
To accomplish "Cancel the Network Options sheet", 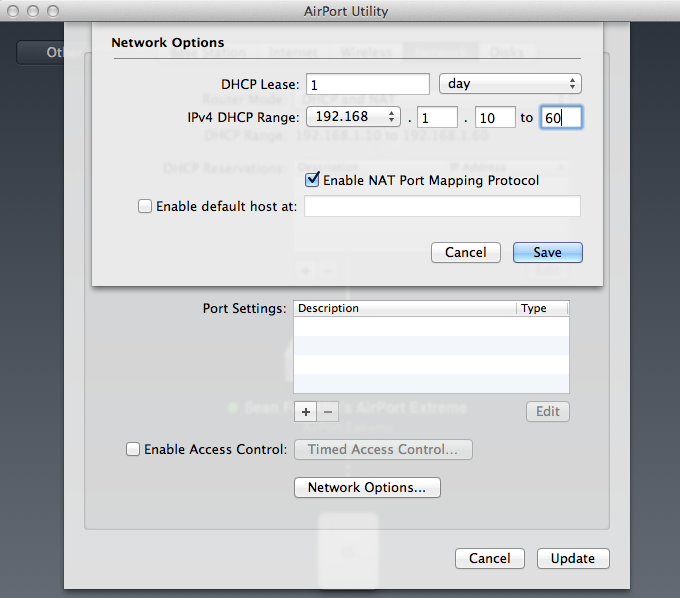I will [x=466, y=252].
